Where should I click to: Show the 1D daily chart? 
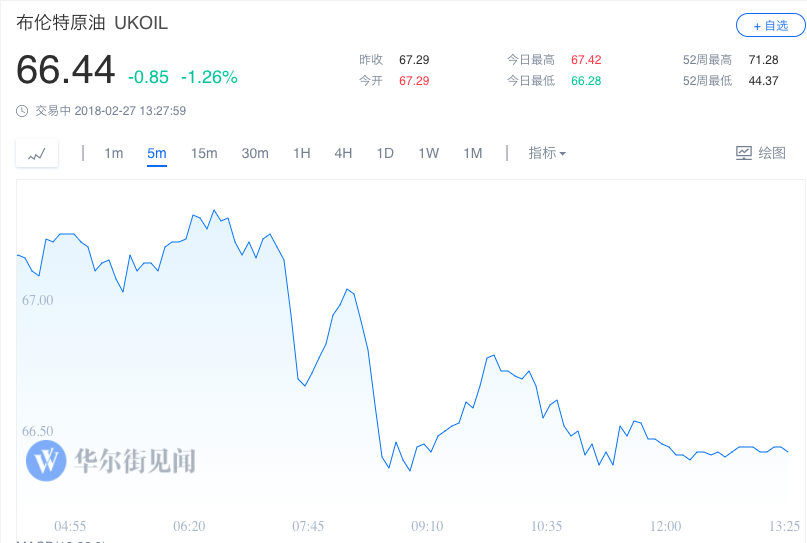pos(385,153)
